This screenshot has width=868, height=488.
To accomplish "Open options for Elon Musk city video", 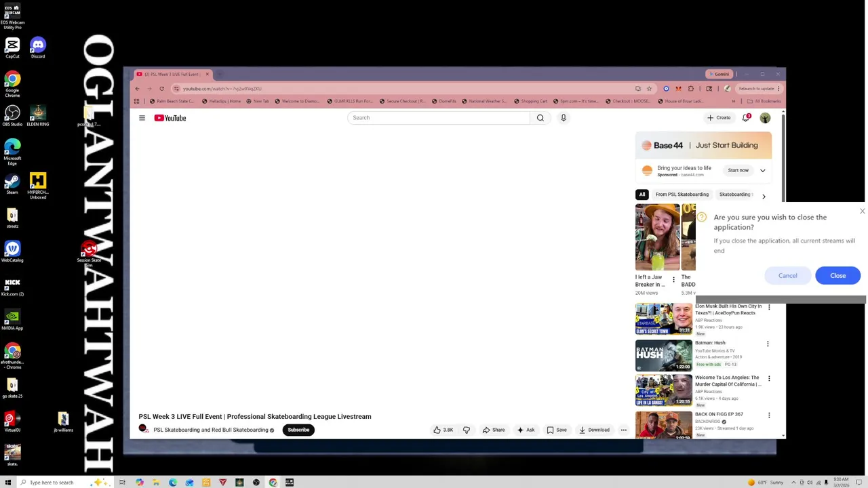I will pos(768,307).
